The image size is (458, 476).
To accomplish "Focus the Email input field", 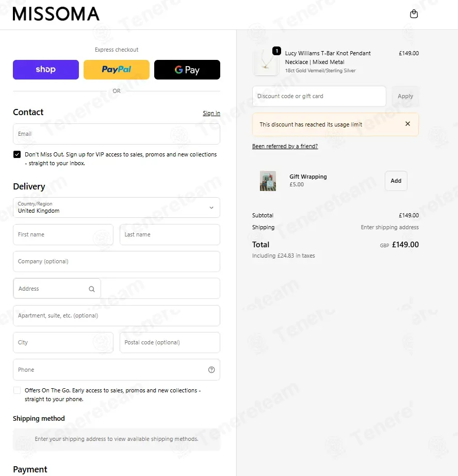I will pyautogui.click(x=117, y=134).
